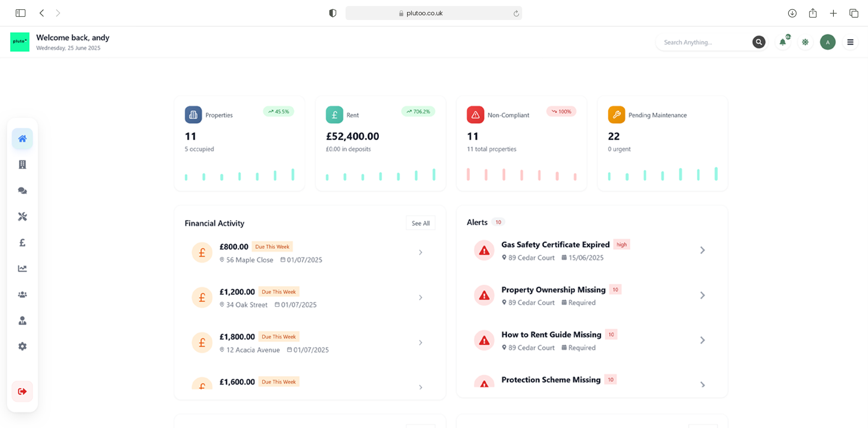The width and height of the screenshot is (868, 428).
Task: Expand the £800.00 payment row chevron
Action: click(420, 252)
